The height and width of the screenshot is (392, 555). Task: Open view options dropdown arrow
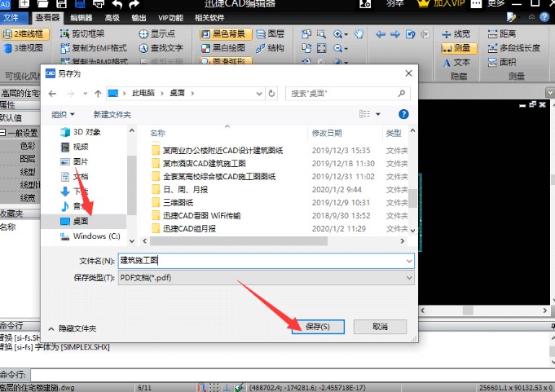coord(378,114)
